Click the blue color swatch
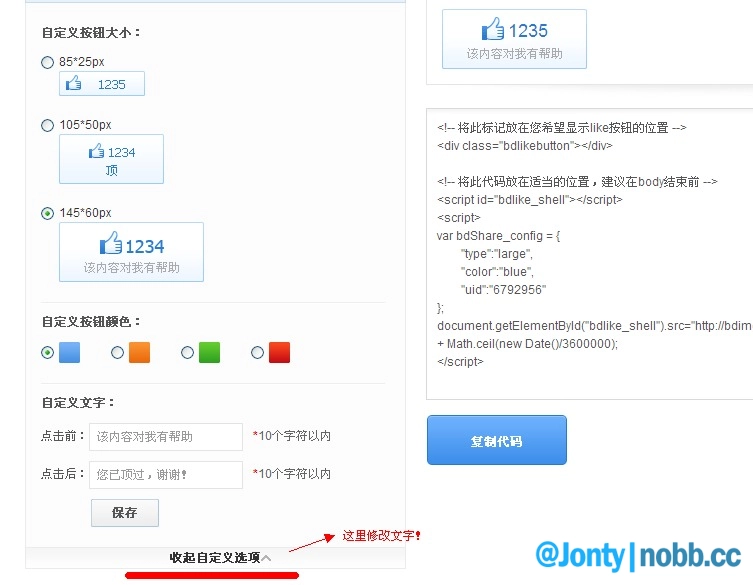Screen dimensions: 753x585 tap(69, 352)
